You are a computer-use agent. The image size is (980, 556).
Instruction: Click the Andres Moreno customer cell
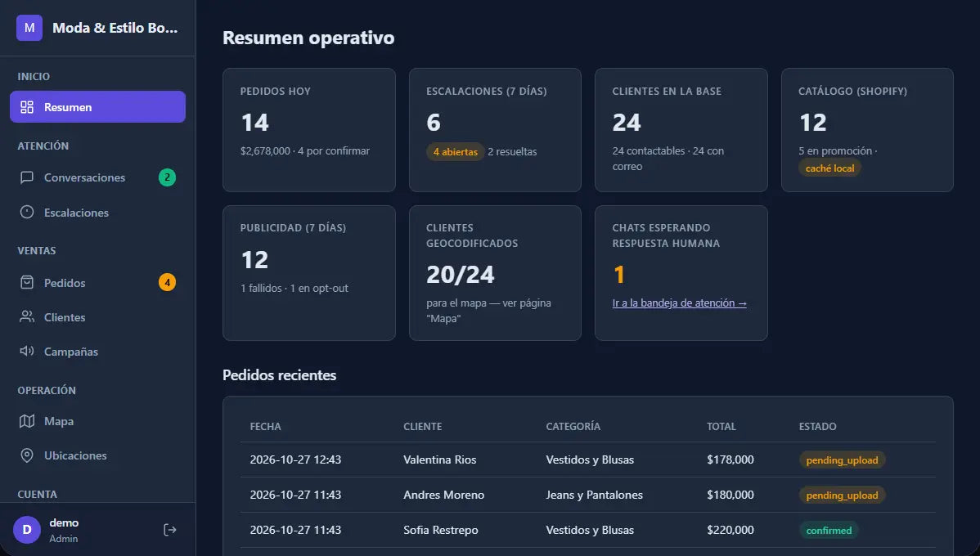coord(443,495)
